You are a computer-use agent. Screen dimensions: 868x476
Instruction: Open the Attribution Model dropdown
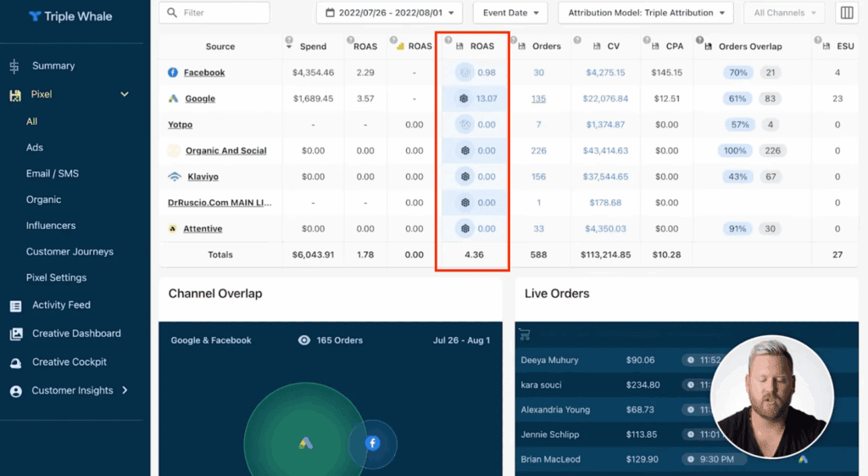coord(646,13)
